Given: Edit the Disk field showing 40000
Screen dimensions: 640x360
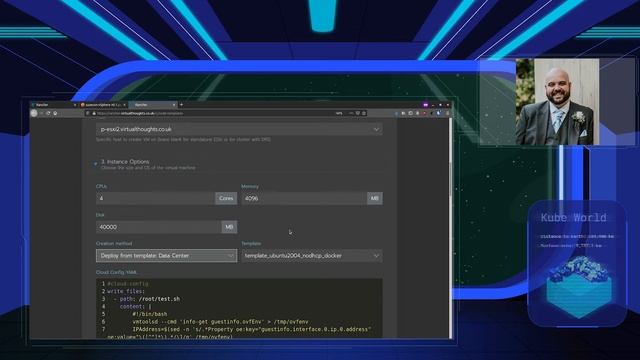Looking at the screenshot, I should pyautogui.click(x=159, y=227).
